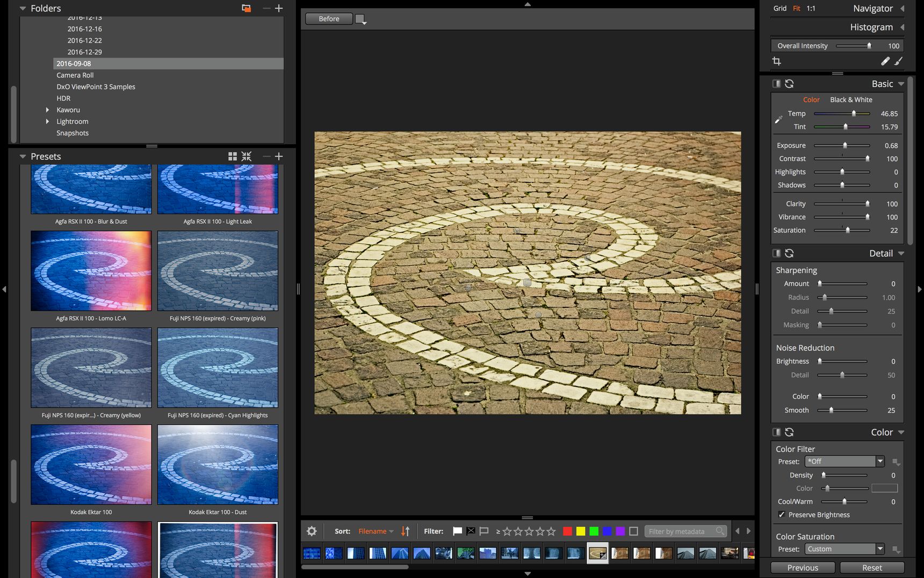Image resolution: width=924 pixels, height=578 pixels.
Task: Remove preset with the minus icon
Action: [x=266, y=156]
